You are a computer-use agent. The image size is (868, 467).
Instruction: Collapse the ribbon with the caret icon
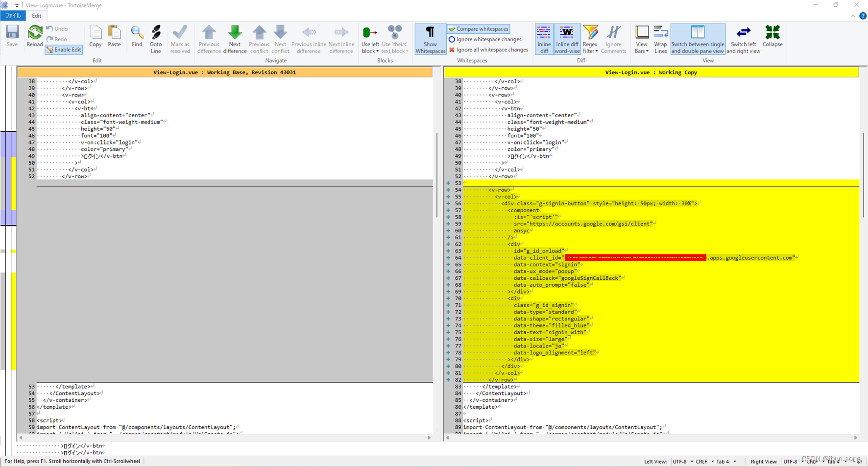pos(853,16)
